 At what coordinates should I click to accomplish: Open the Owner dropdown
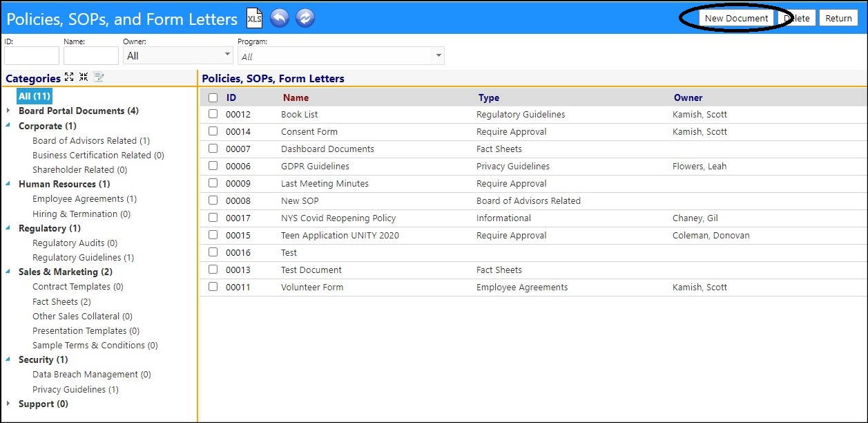coord(178,56)
